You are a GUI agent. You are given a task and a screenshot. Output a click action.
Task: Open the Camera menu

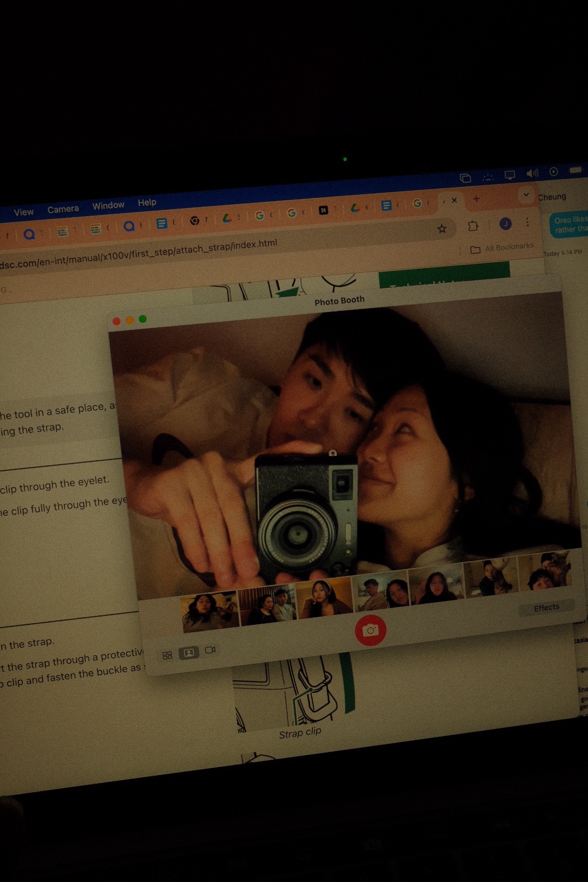(x=63, y=210)
